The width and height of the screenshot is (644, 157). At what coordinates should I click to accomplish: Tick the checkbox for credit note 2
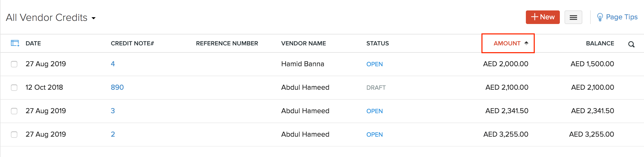[x=14, y=134]
